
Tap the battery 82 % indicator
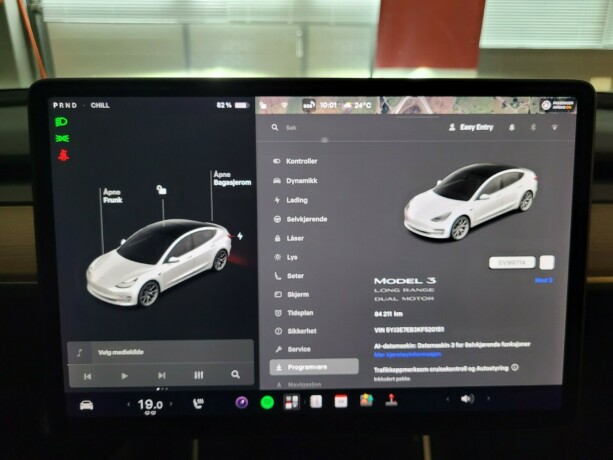click(233, 105)
